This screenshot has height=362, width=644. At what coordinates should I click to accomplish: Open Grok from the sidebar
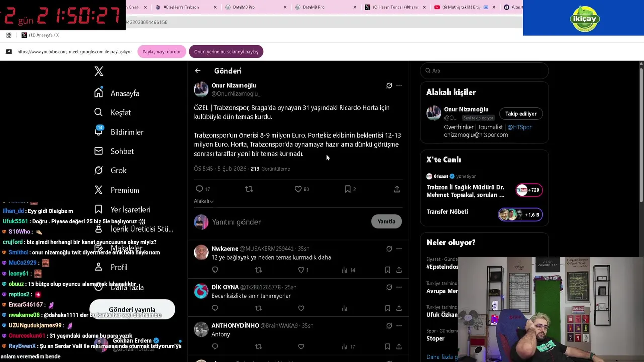coord(110,170)
